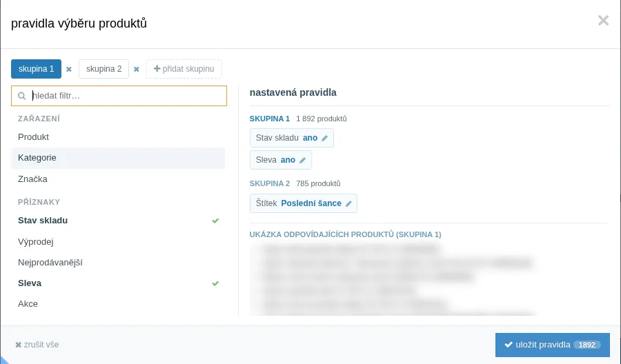
Task: Choose the Akce filter
Action: pos(118,304)
